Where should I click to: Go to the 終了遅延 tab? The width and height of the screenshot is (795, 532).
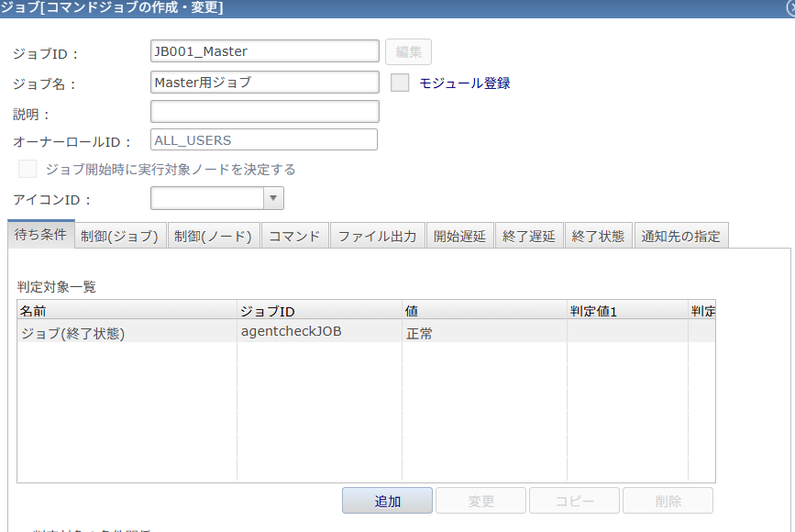point(529,236)
